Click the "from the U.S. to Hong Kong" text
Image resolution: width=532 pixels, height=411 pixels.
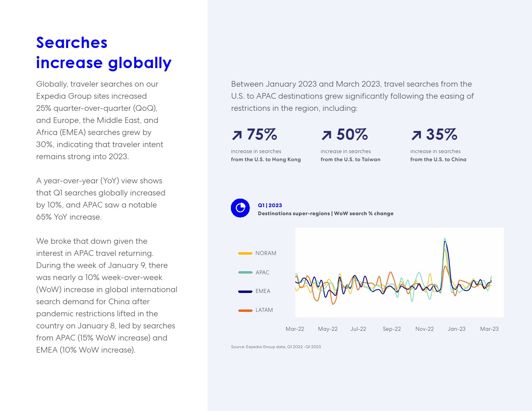point(266,160)
